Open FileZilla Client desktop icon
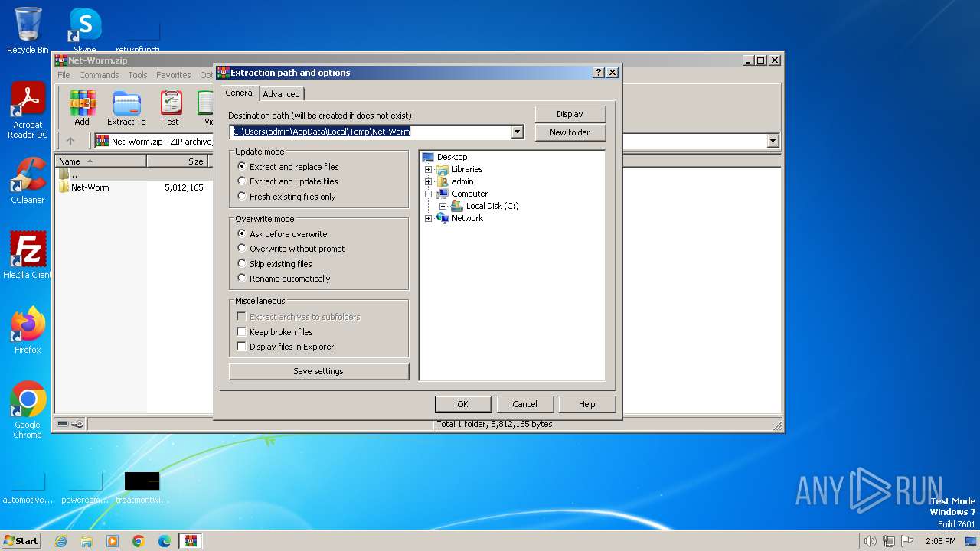Screen dimensions: 980x551 28,256
